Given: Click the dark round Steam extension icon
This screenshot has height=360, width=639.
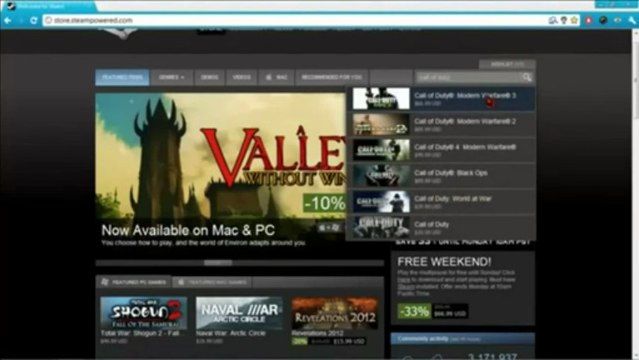Looking at the screenshot, I should tap(603, 20).
